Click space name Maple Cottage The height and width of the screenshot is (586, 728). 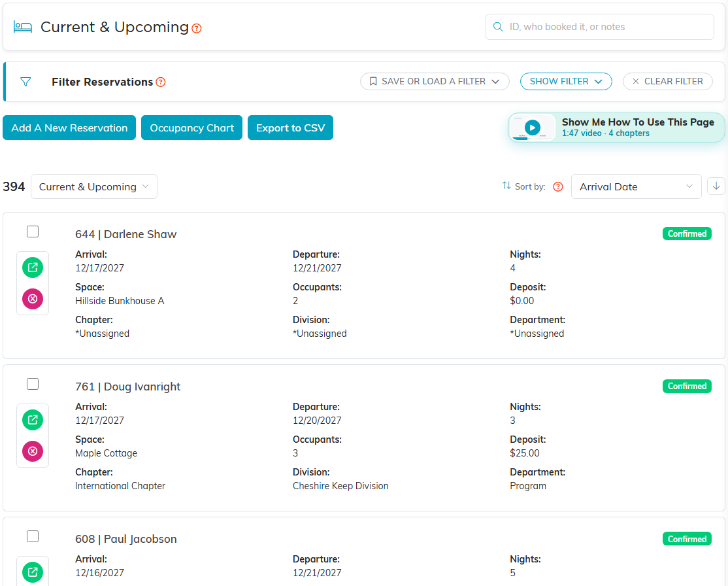107,453
